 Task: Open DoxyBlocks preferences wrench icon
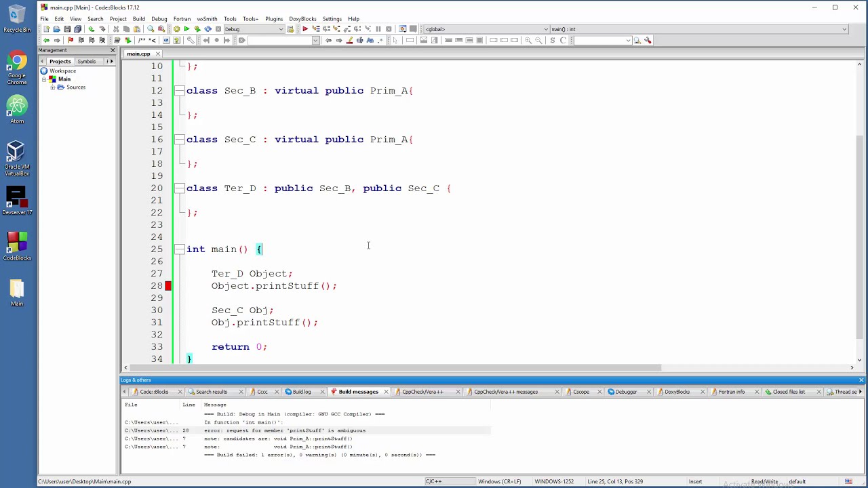pyautogui.click(x=191, y=40)
